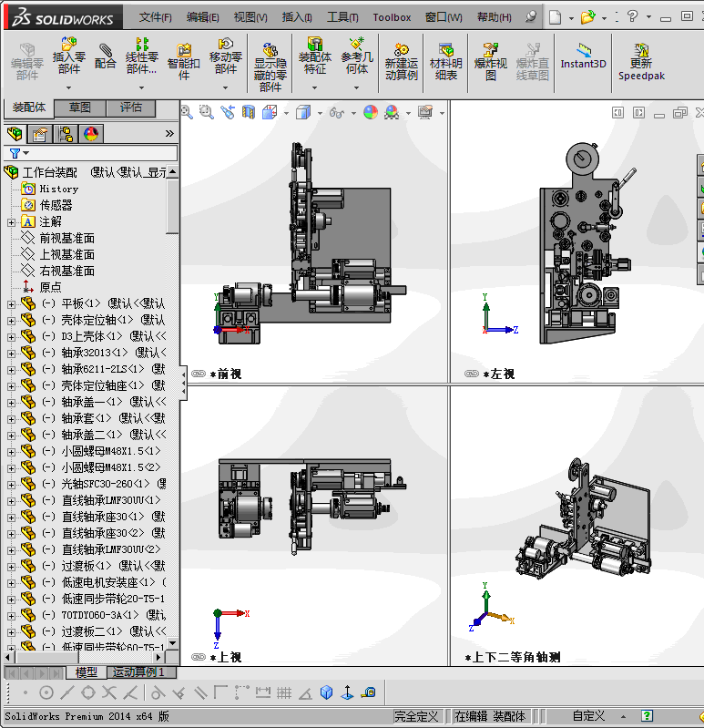704x728 pixels.
Task: Open the dropdown under 线性零部件
Action: 141,87
